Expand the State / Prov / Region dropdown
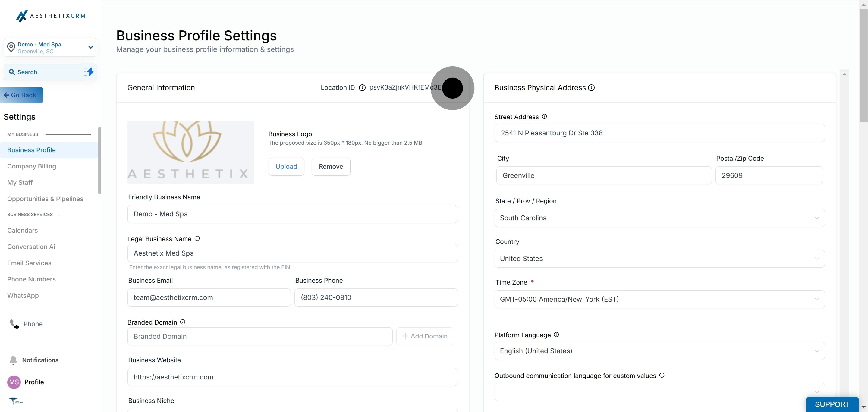868x412 pixels. coord(659,218)
